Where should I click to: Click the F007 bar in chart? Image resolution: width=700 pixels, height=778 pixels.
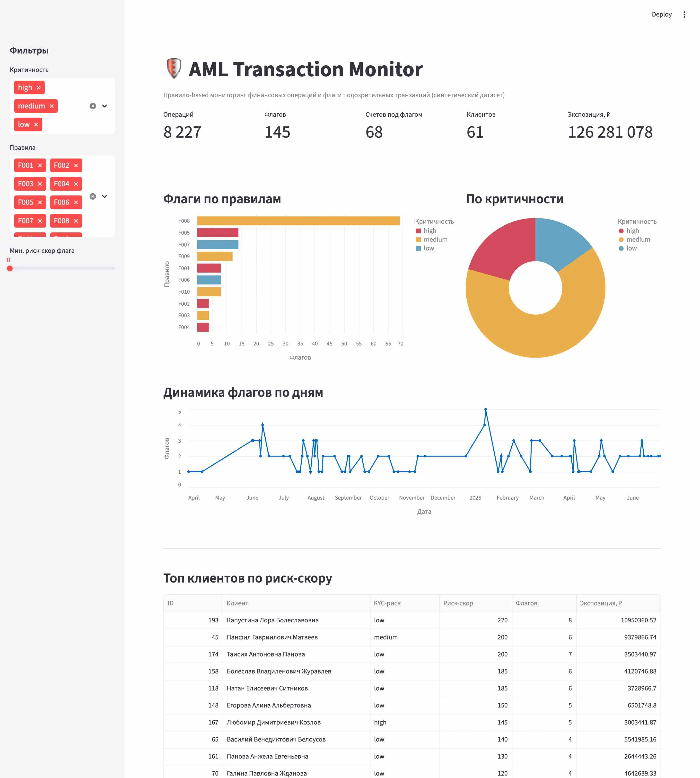tap(218, 245)
